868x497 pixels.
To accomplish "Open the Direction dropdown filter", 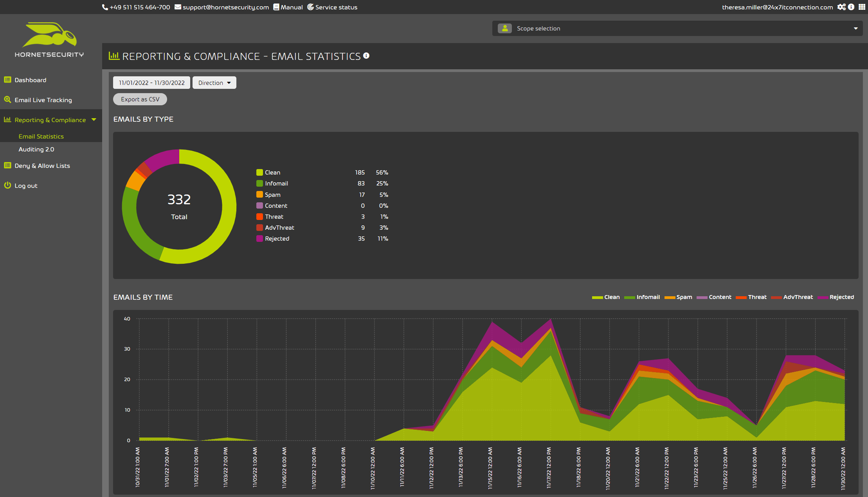I will [213, 82].
